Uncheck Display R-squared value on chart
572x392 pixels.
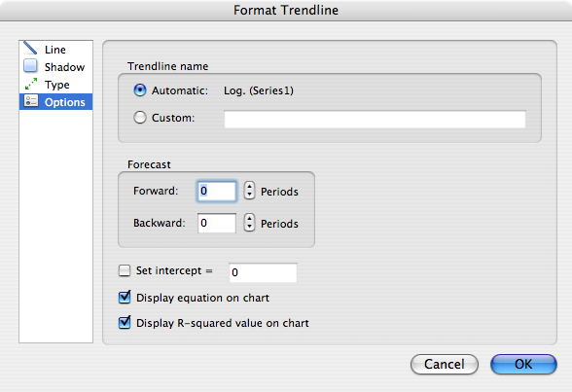125,322
